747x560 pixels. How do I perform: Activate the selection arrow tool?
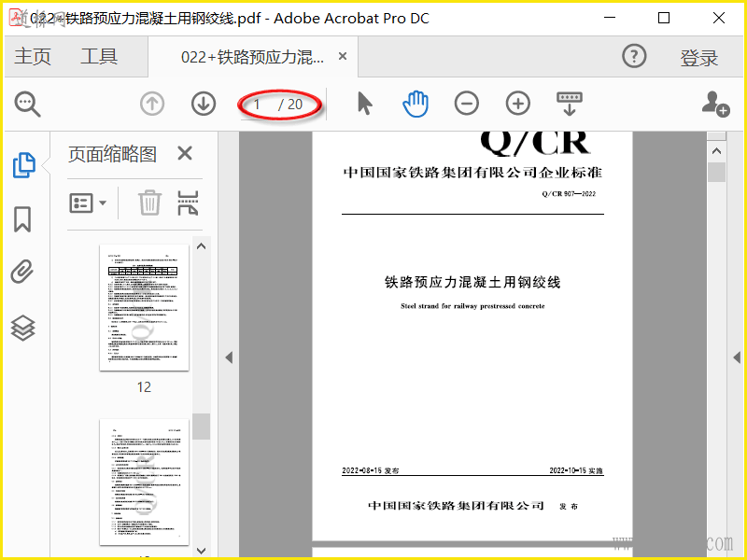(364, 104)
